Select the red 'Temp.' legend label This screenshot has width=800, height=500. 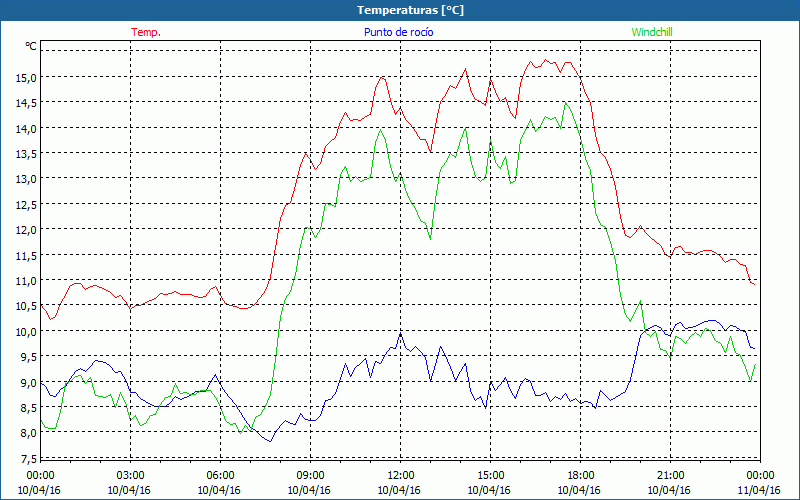coord(146,32)
